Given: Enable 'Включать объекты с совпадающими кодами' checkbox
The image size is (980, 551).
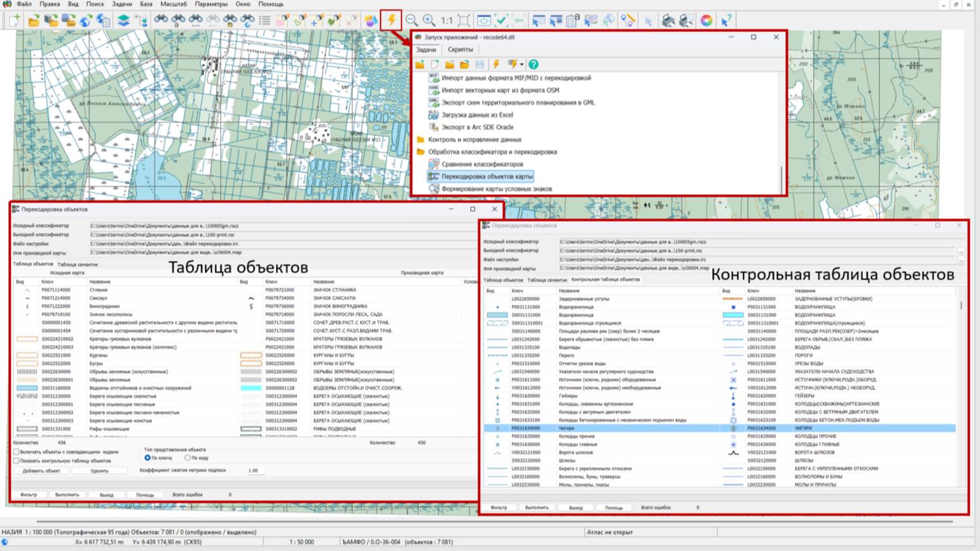Looking at the screenshot, I should [17, 452].
